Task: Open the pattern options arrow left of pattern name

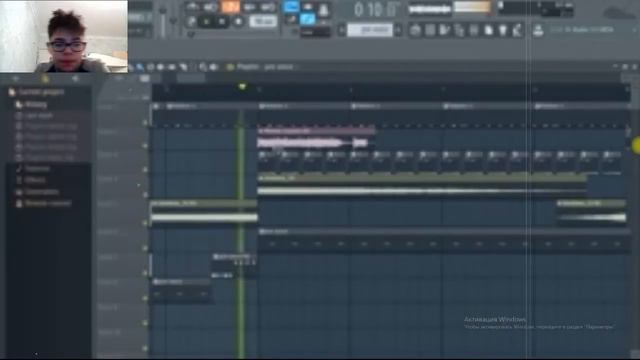Action: click(342, 30)
